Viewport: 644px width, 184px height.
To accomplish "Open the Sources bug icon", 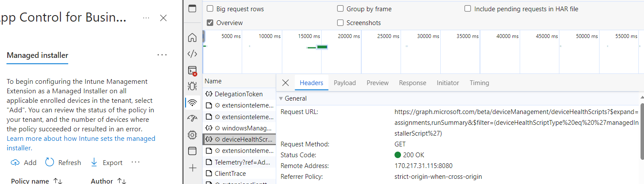I will (193, 86).
